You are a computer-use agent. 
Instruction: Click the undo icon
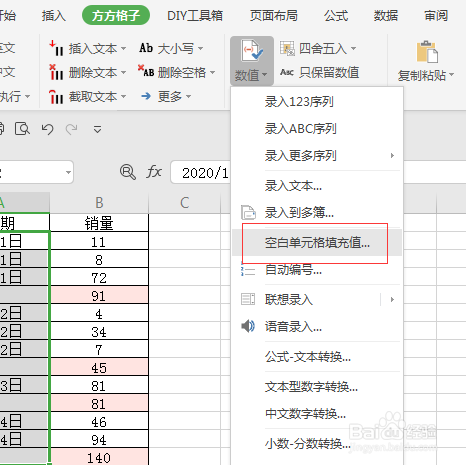click(47, 129)
